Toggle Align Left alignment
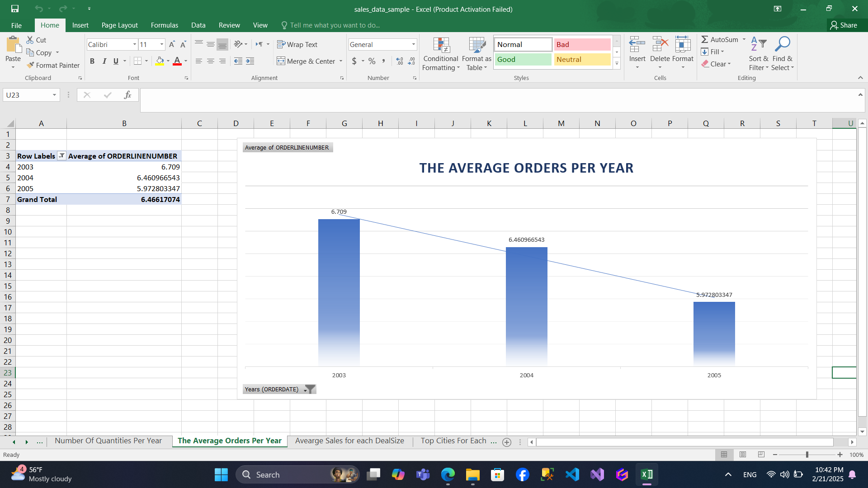This screenshot has height=488, width=868. 199,61
